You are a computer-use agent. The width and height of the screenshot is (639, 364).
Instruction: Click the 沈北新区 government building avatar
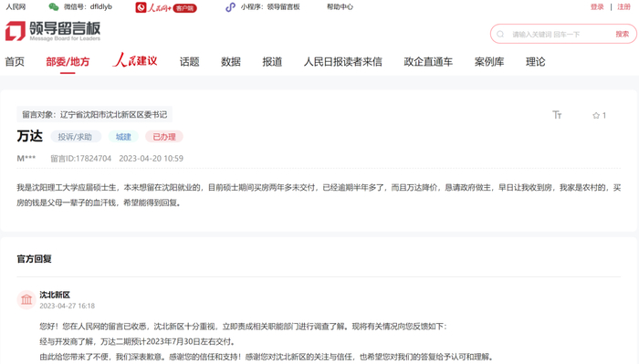coord(26,299)
